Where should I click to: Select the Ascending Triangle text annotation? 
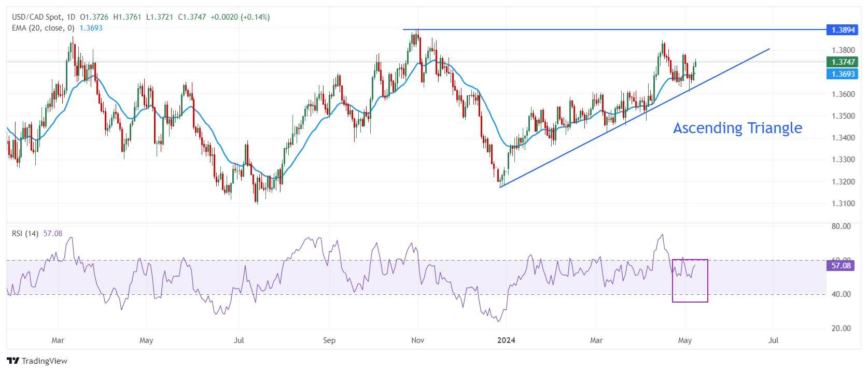pyautogui.click(x=737, y=128)
